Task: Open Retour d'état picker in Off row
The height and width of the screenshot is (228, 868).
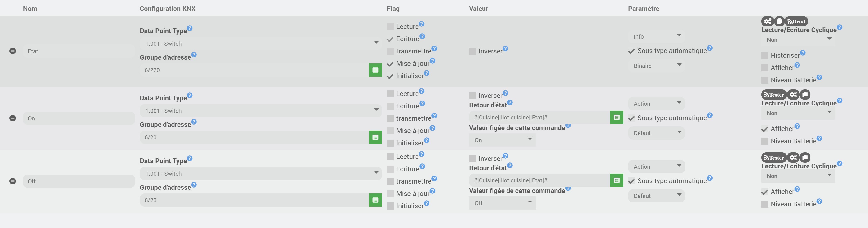Action: (x=616, y=180)
